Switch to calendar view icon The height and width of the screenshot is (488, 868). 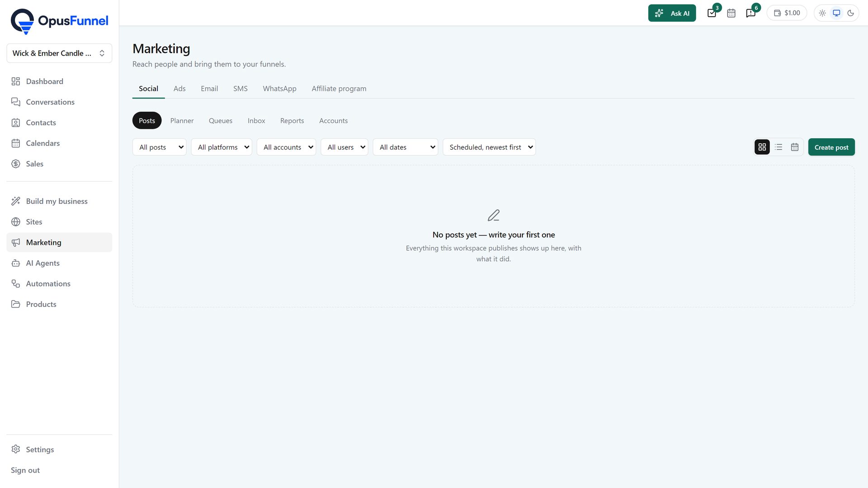(x=795, y=147)
